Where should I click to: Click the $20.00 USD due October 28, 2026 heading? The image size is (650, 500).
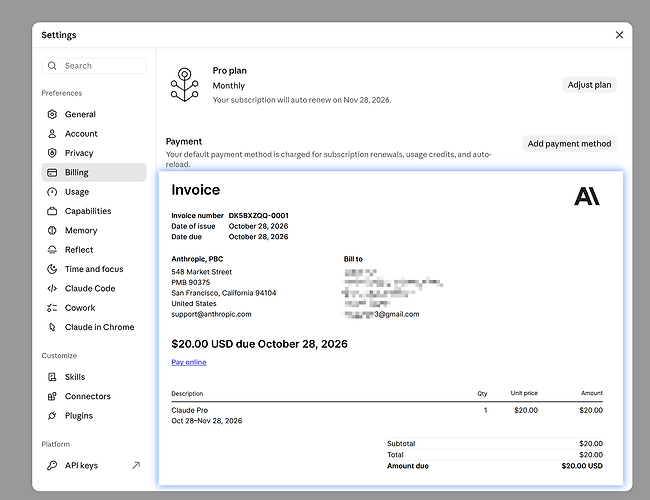(x=260, y=344)
